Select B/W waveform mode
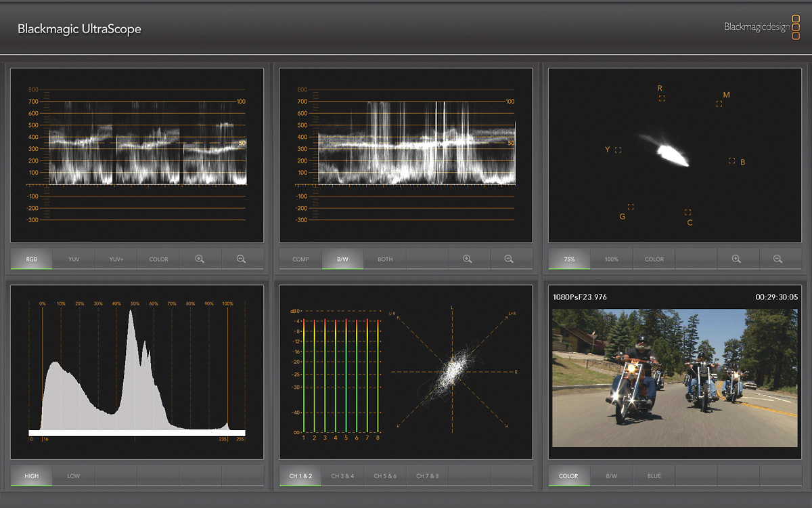The width and height of the screenshot is (812, 508). pos(342,259)
